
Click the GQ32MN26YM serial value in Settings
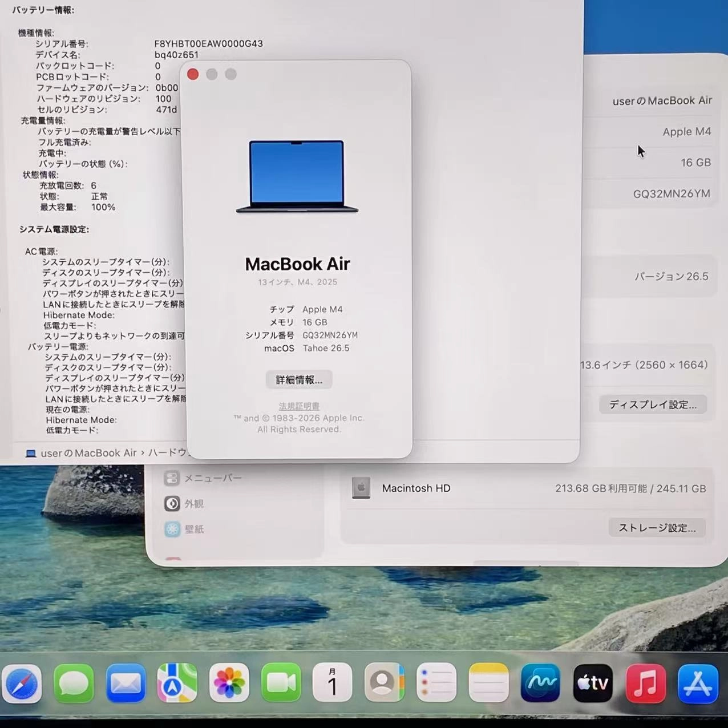(672, 194)
